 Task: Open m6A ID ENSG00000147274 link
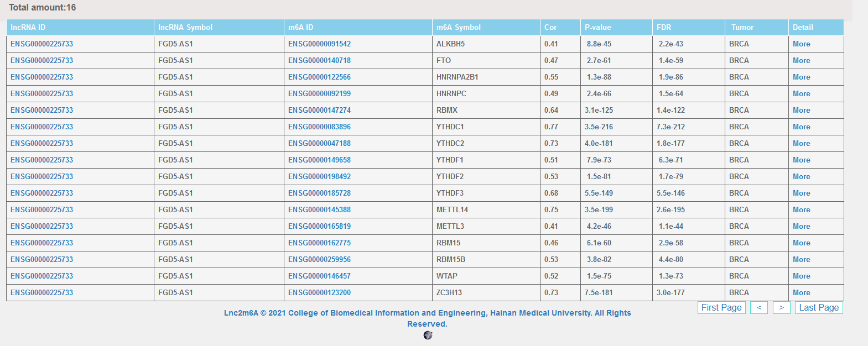[x=319, y=110]
